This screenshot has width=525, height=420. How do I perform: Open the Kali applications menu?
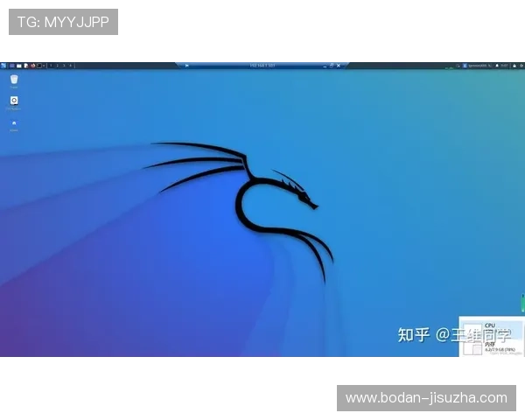click(3, 66)
